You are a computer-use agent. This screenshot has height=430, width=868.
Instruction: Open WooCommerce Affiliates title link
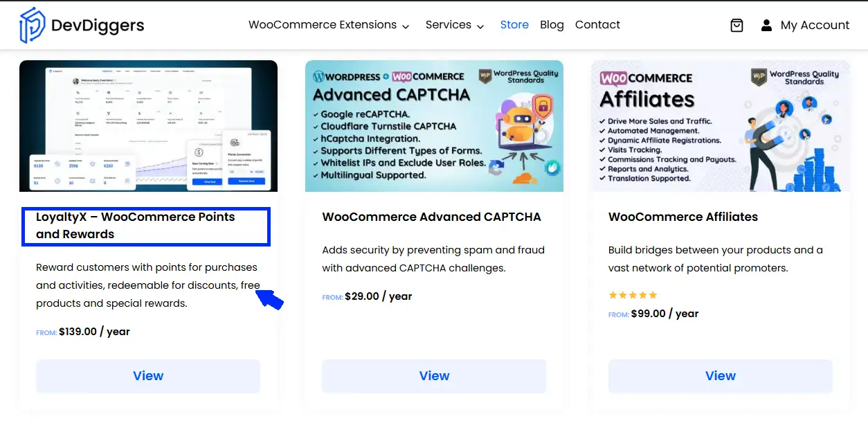pyautogui.click(x=682, y=217)
